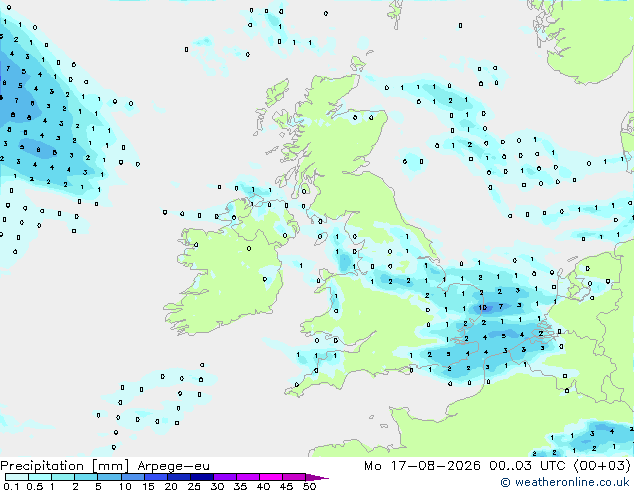Click the 2–5 mm legend color box
634x490 pixels.
pos(86,477)
